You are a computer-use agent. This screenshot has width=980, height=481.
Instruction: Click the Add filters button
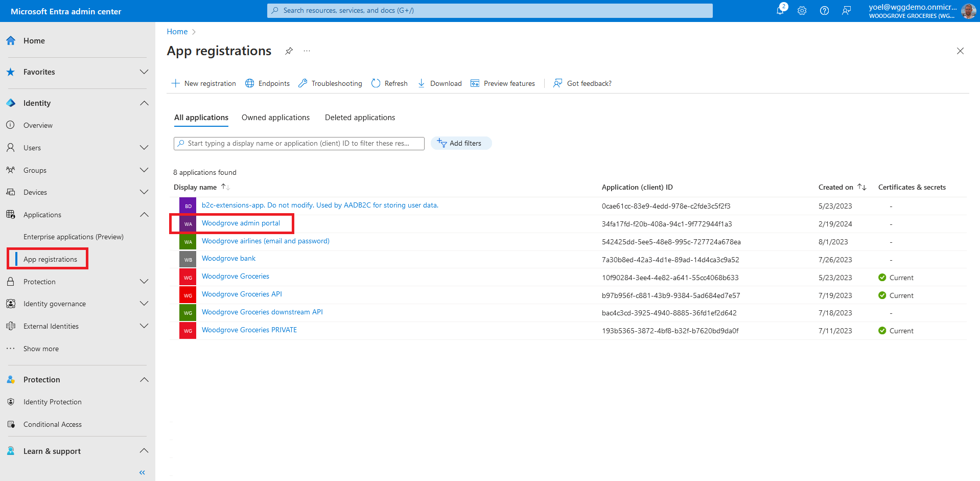461,143
